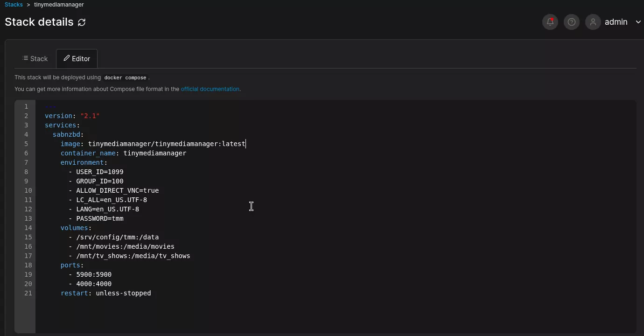Open the official documentation link

point(210,89)
